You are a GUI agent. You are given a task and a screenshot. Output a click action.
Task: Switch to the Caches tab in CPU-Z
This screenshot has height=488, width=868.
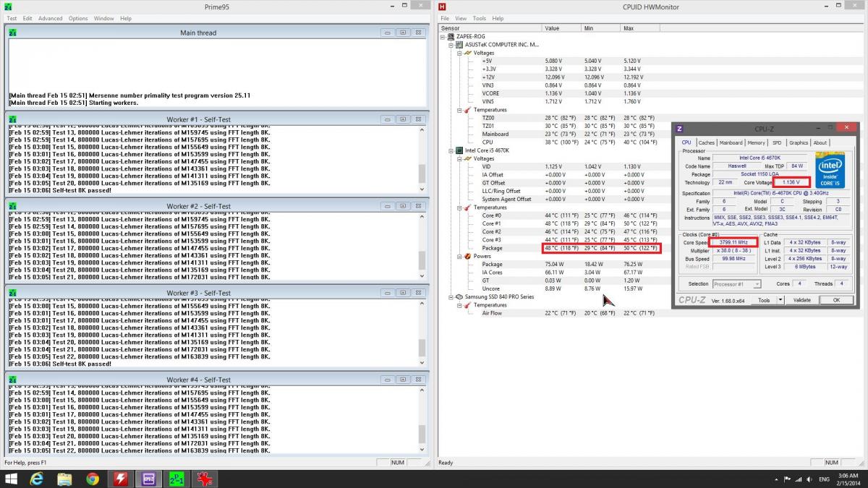pos(707,142)
